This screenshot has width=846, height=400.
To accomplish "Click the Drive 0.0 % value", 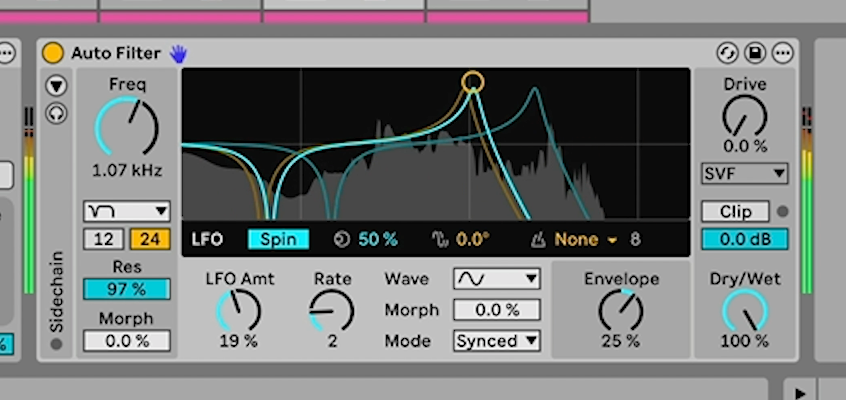I will pos(745,146).
